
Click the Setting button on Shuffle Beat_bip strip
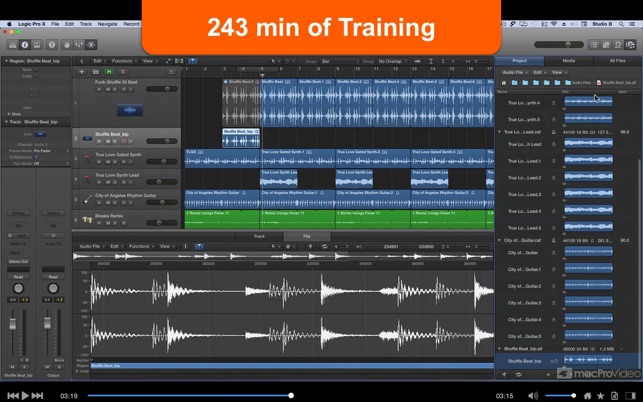18,213
